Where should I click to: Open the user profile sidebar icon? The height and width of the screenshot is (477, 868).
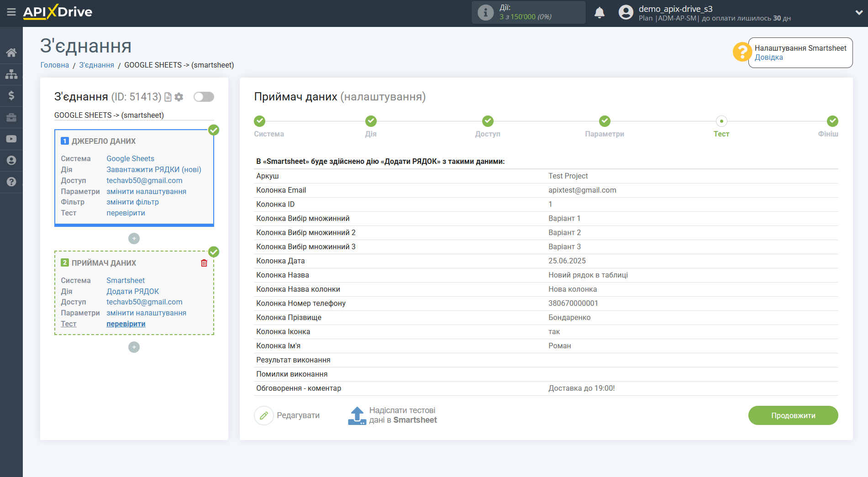(11, 160)
